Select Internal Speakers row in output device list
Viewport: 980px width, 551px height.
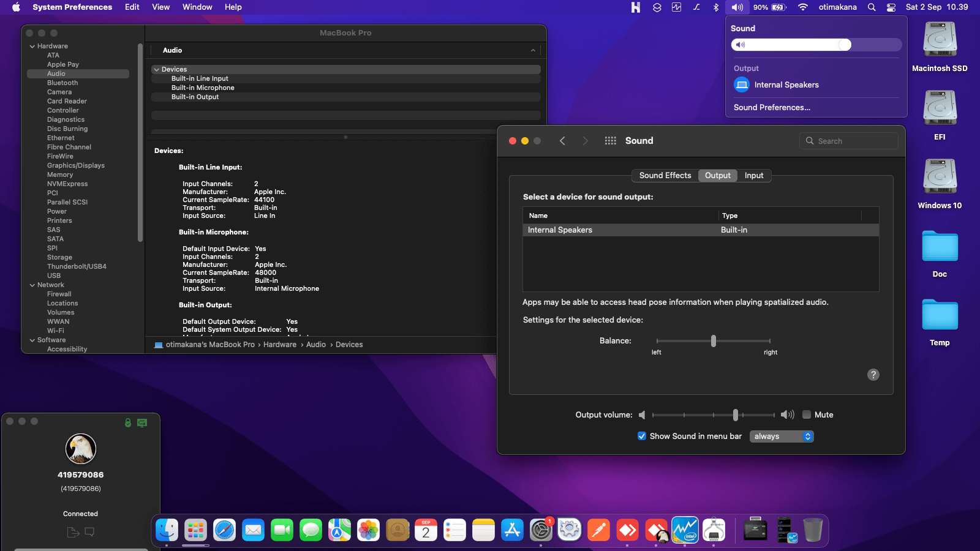pyautogui.click(x=701, y=230)
